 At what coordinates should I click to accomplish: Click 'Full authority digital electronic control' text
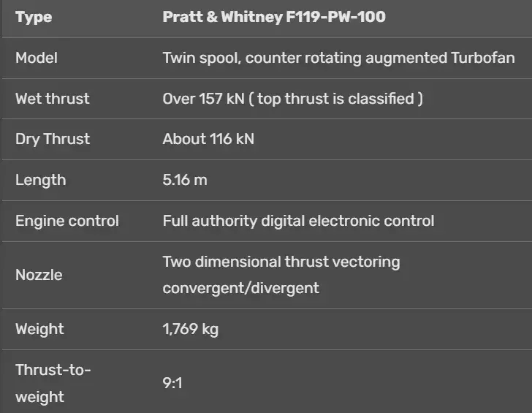tap(298, 221)
